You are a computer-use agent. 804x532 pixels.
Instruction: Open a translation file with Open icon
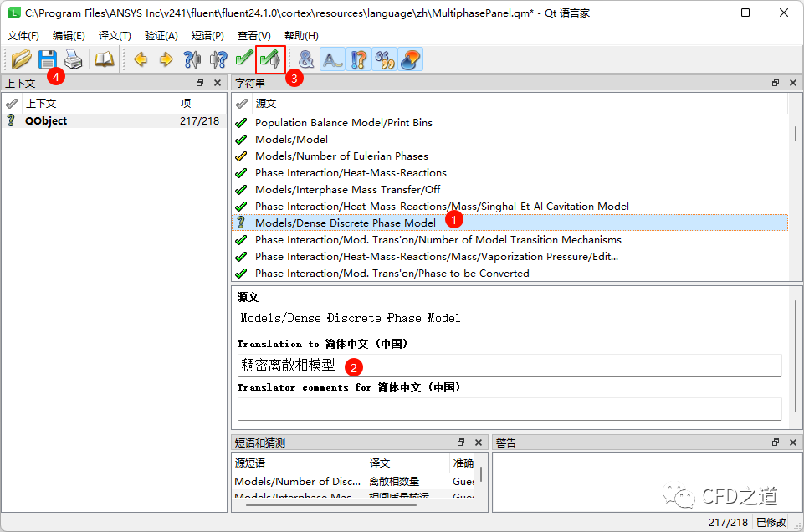pyautogui.click(x=21, y=59)
